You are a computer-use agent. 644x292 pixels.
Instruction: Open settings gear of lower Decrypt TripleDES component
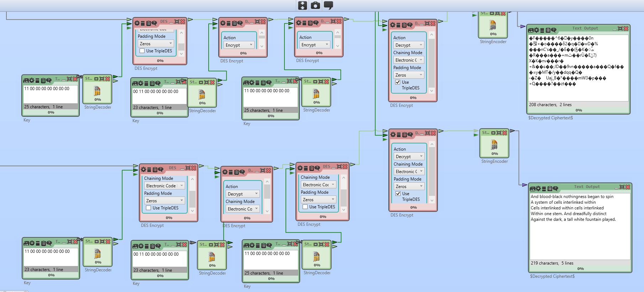(x=393, y=135)
